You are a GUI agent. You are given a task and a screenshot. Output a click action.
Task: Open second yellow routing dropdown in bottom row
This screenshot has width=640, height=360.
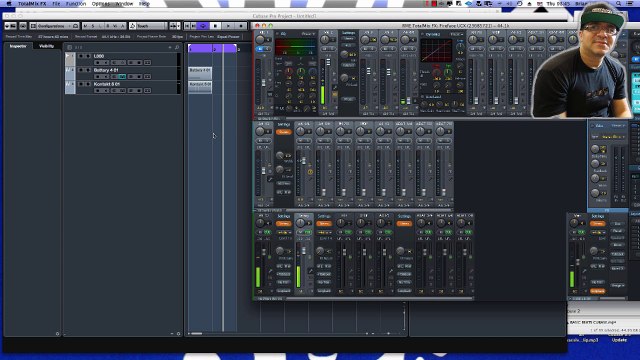[324, 233]
